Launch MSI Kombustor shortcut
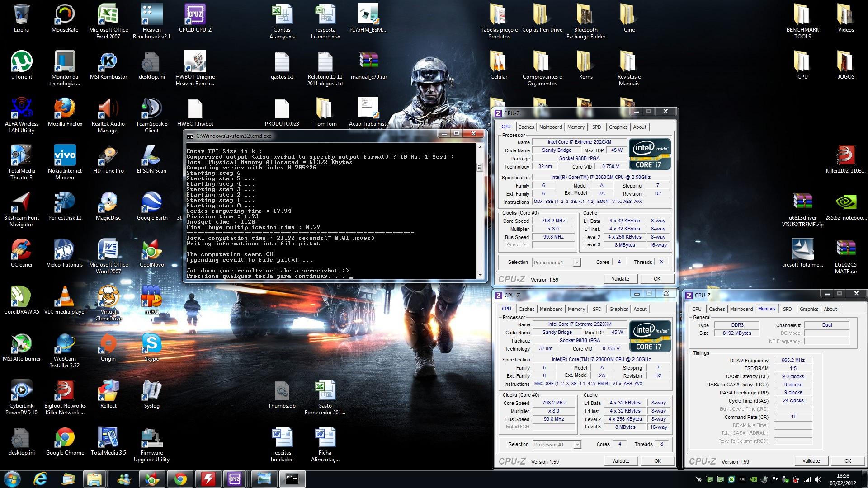 click(108, 66)
